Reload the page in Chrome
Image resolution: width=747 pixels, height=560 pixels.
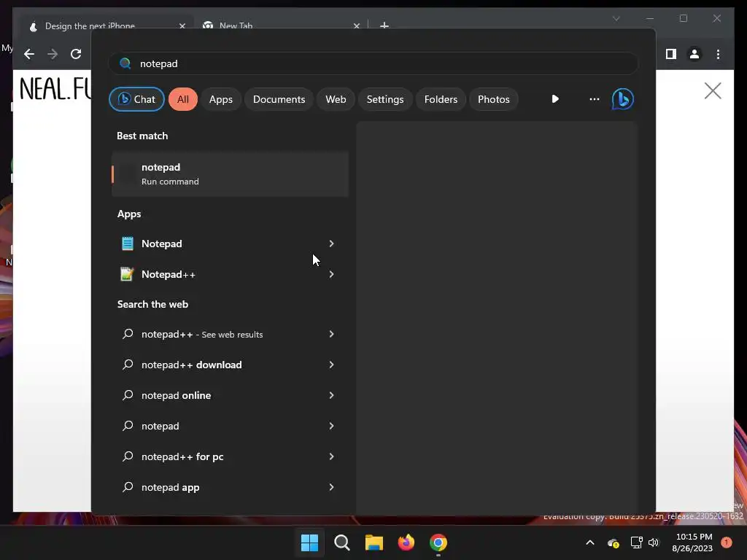click(76, 54)
